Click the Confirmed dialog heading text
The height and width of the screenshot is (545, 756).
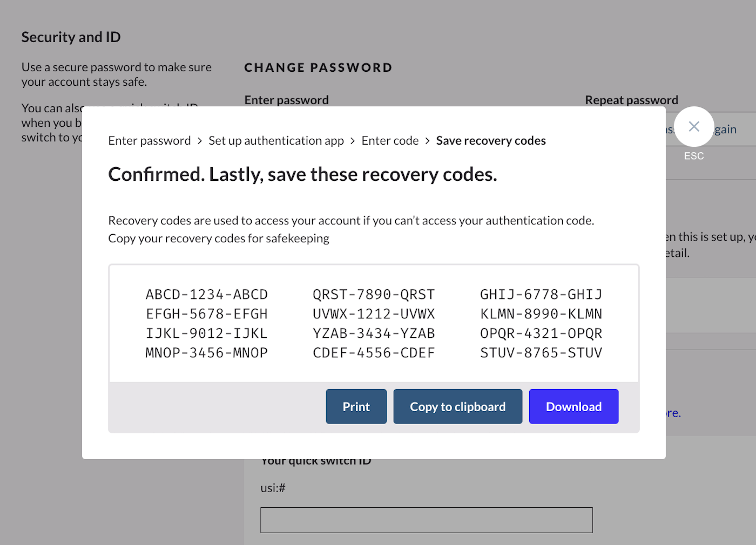(x=302, y=174)
